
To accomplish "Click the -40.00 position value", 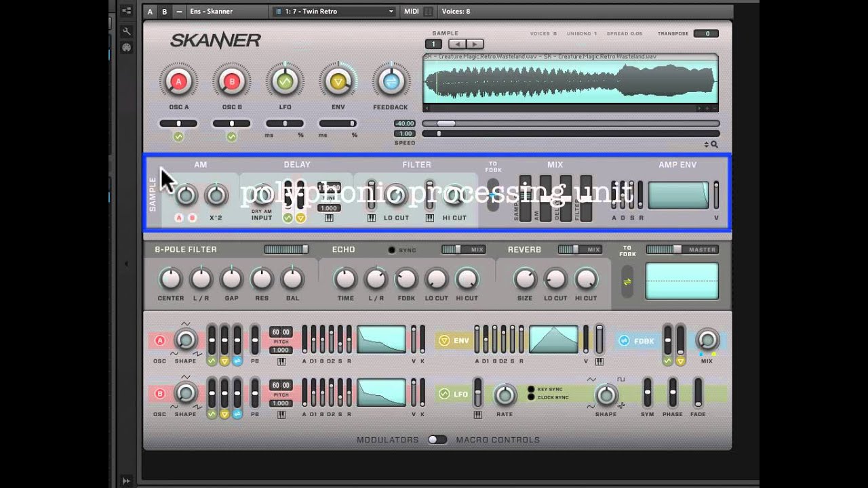I will pyautogui.click(x=405, y=123).
